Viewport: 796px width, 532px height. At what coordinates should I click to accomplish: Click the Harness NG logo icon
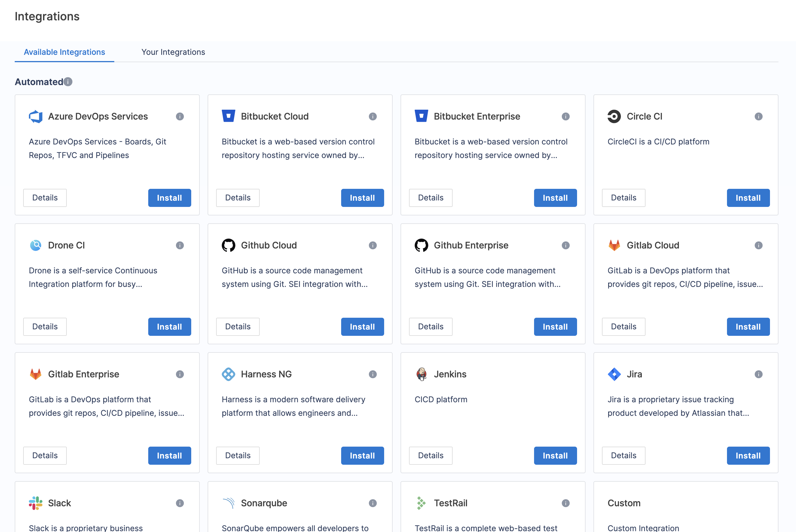point(229,374)
